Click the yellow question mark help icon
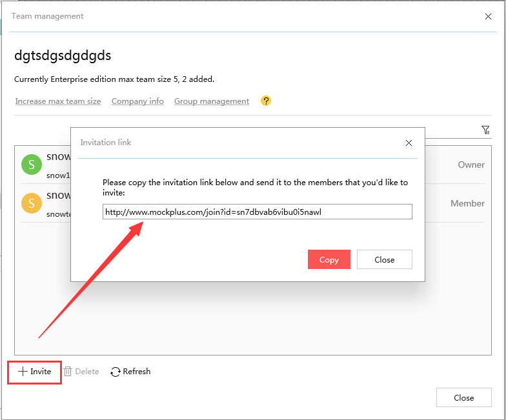The width and height of the screenshot is (506, 420). [266, 101]
